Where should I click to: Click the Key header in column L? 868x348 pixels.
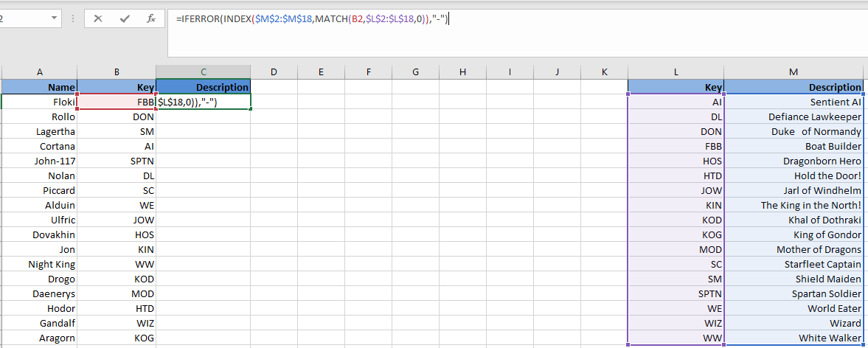pos(676,87)
